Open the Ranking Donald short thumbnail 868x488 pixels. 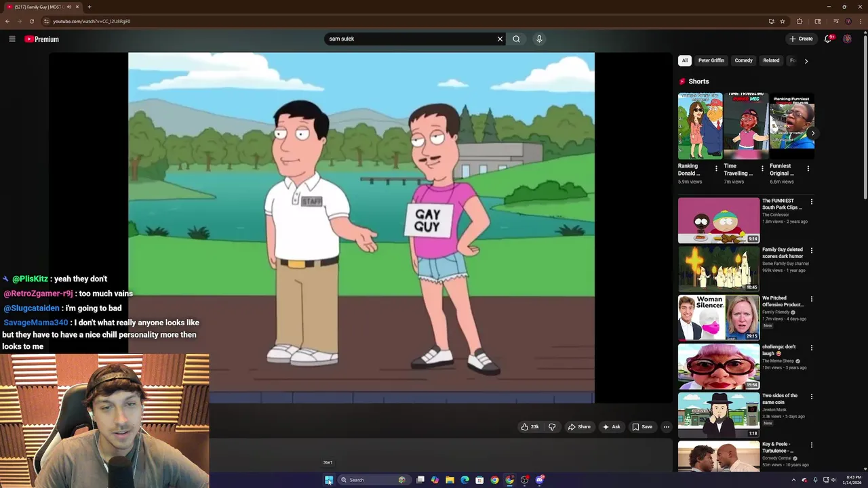pos(700,126)
